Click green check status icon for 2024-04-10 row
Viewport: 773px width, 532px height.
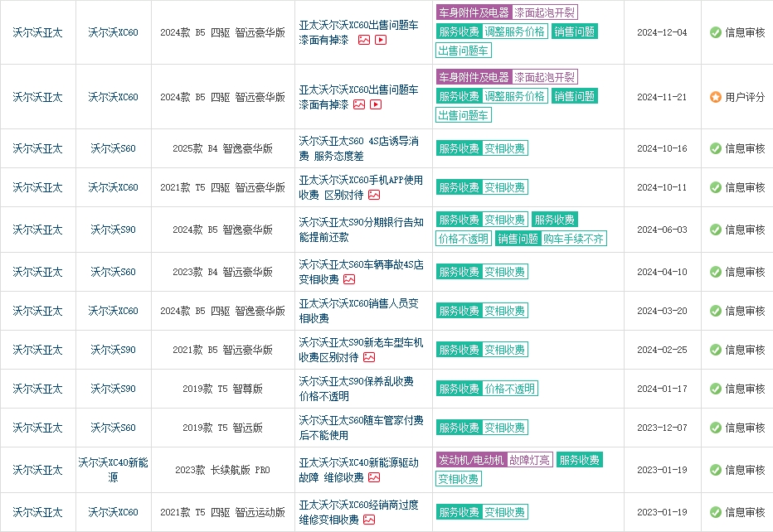(715, 272)
